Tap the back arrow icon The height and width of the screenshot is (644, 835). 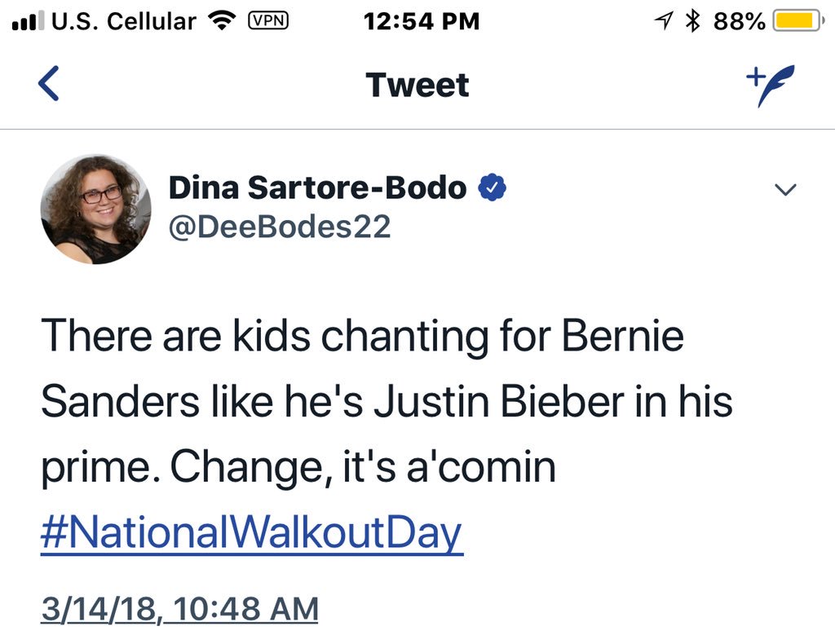pos(49,85)
